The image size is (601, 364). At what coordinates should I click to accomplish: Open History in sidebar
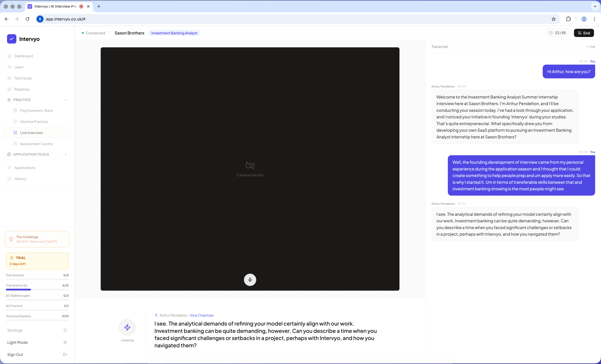click(37, 179)
